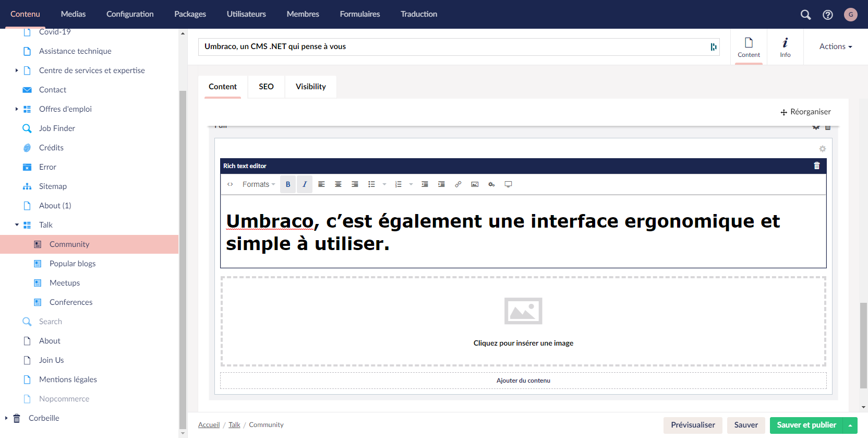
Task: Click Réorganiser to reorder grid
Action: [x=805, y=112]
